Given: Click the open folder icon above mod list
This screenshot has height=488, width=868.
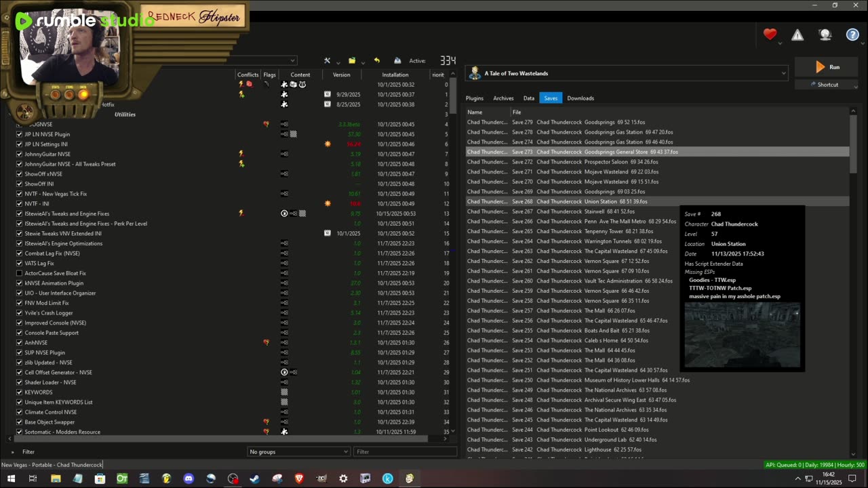Looking at the screenshot, I should point(352,60).
